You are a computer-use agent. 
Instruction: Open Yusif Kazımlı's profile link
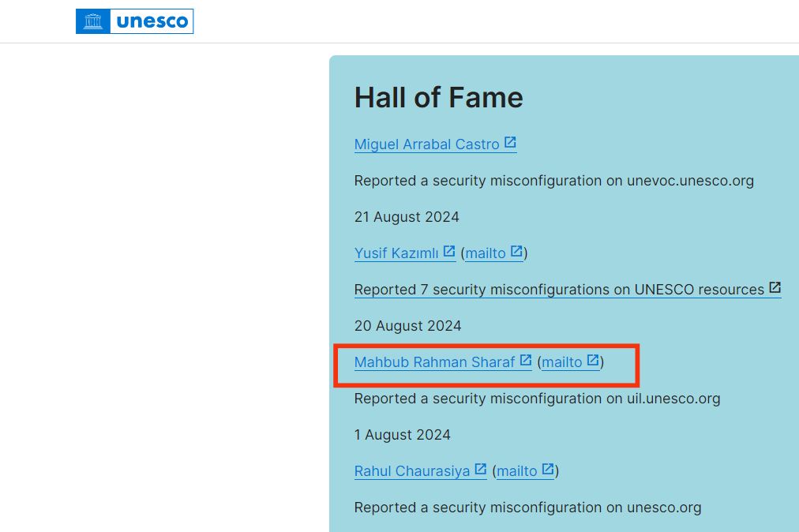396,253
